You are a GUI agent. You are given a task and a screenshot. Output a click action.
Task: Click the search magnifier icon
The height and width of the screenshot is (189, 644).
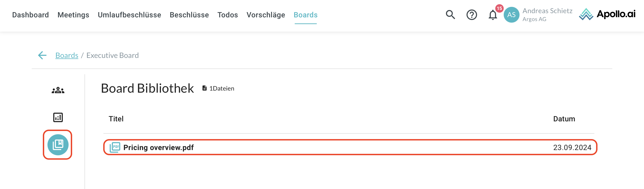tap(450, 15)
